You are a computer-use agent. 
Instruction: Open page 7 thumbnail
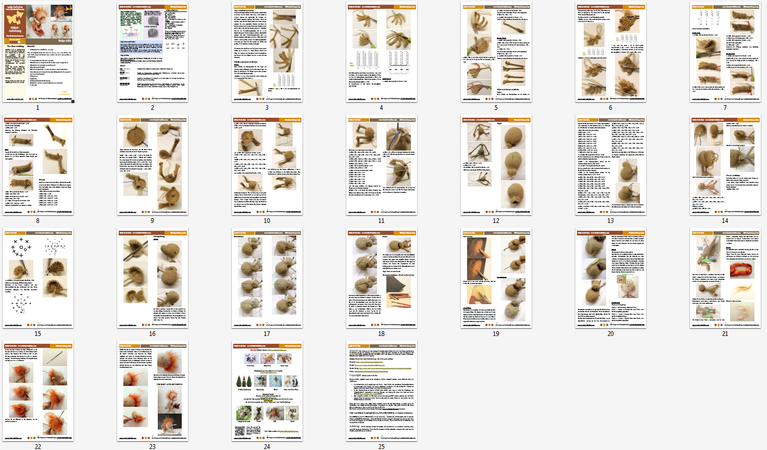click(x=725, y=51)
